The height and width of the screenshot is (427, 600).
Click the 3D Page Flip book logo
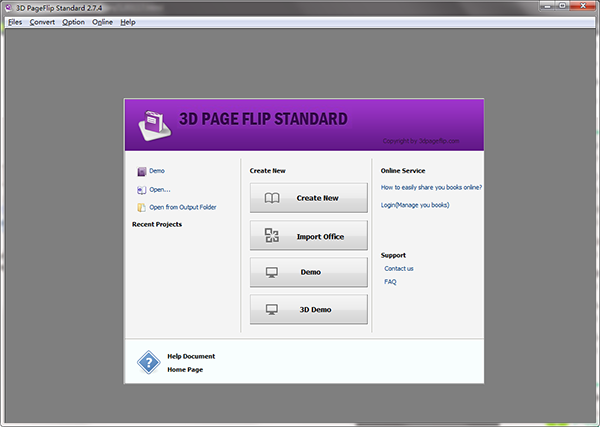pos(155,125)
